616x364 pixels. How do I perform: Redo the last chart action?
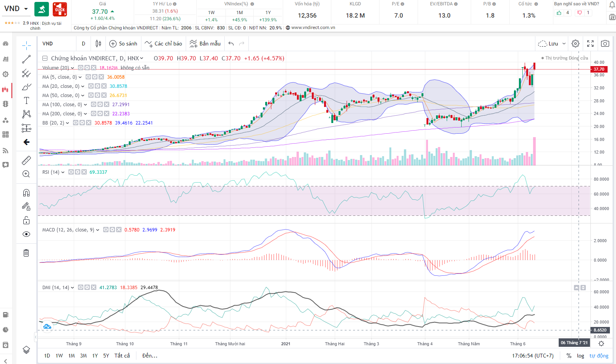242,44
